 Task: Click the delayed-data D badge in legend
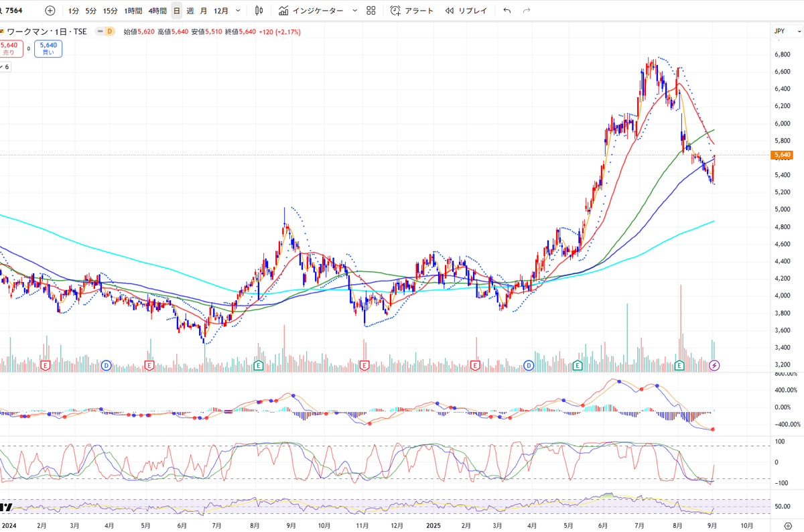[110, 31]
